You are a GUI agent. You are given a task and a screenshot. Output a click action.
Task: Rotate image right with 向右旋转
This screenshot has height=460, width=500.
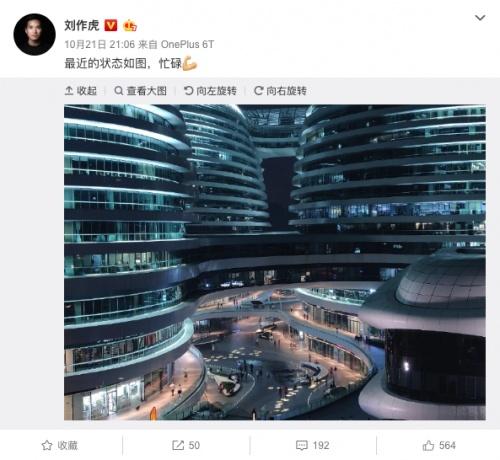click(x=280, y=91)
